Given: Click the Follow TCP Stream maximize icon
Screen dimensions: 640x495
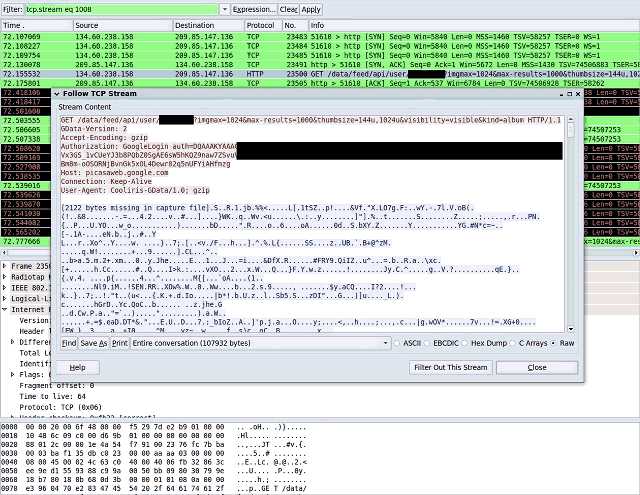Looking at the screenshot, I should pos(570,94).
